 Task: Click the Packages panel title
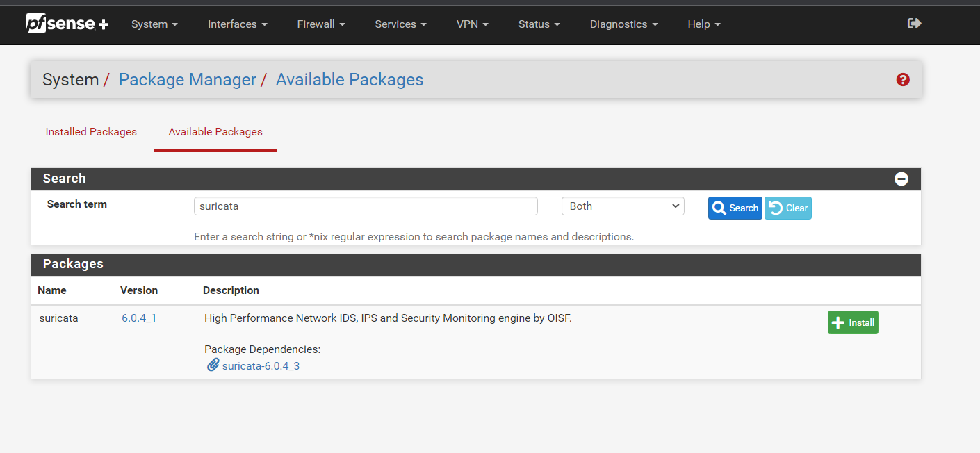[x=73, y=264]
